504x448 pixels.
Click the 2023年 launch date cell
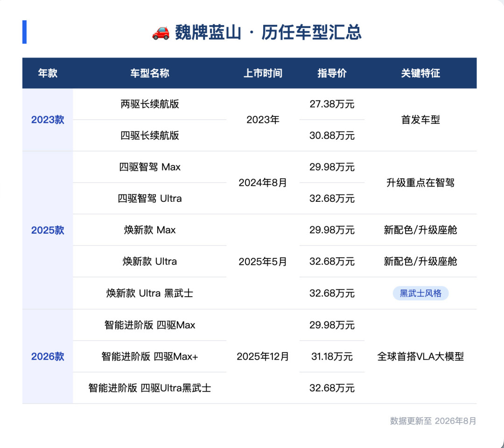263,120
